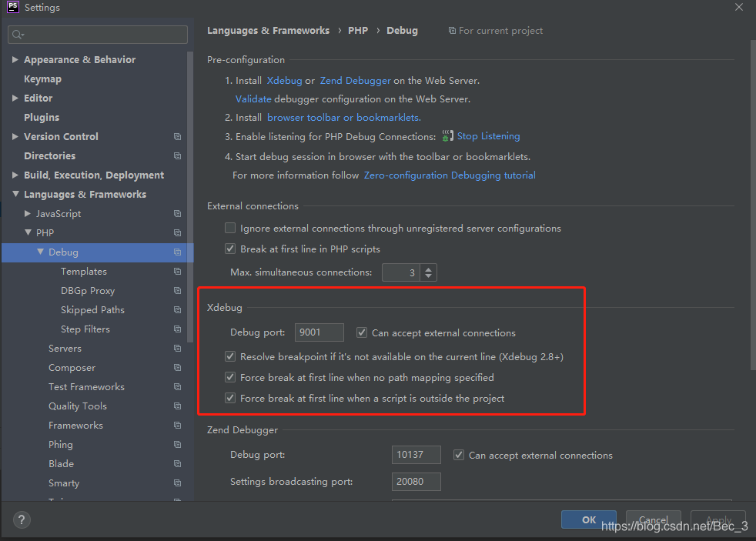Toggle Zend Debugger Can accept external connections
756x541 pixels.
pyautogui.click(x=459, y=456)
